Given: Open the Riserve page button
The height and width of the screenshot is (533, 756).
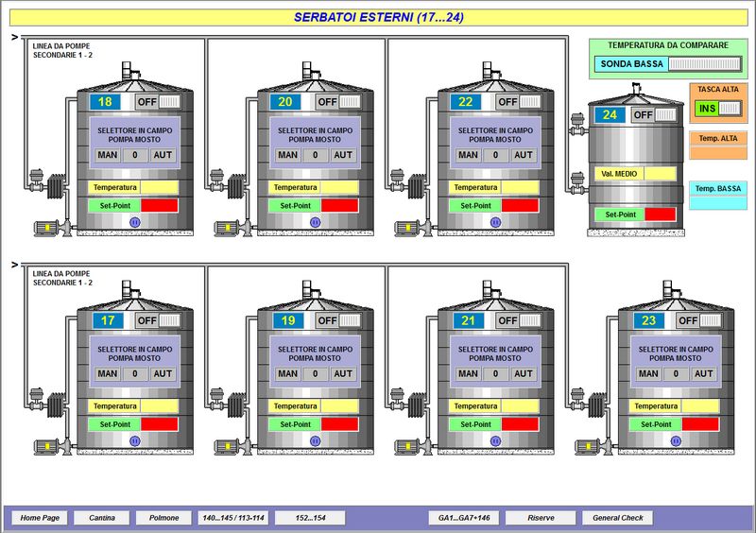Looking at the screenshot, I should 541,518.
